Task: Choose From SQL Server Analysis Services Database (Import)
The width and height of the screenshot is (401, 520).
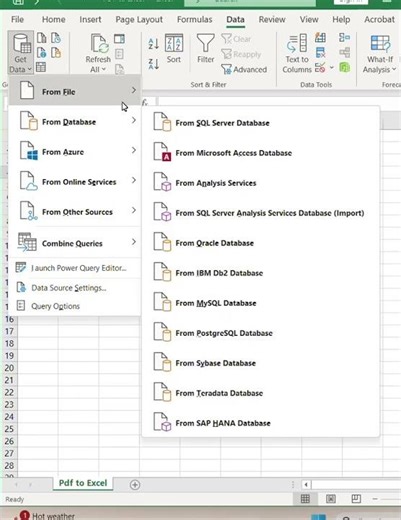Action: click(261, 213)
